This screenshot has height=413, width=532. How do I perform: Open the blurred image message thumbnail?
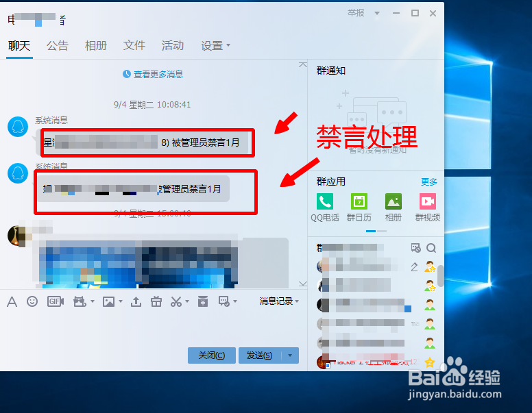[x=138, y=263]
